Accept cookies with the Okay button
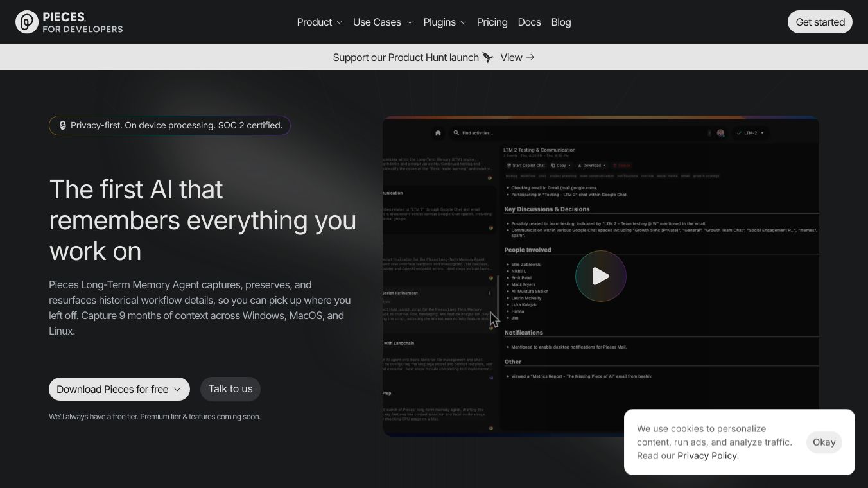 tap(824, 442)
